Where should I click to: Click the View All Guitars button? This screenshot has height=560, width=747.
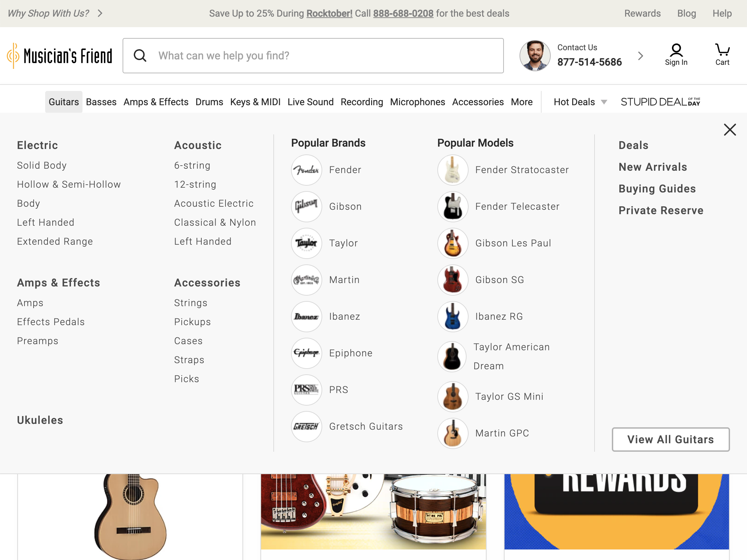coord(670,439)
